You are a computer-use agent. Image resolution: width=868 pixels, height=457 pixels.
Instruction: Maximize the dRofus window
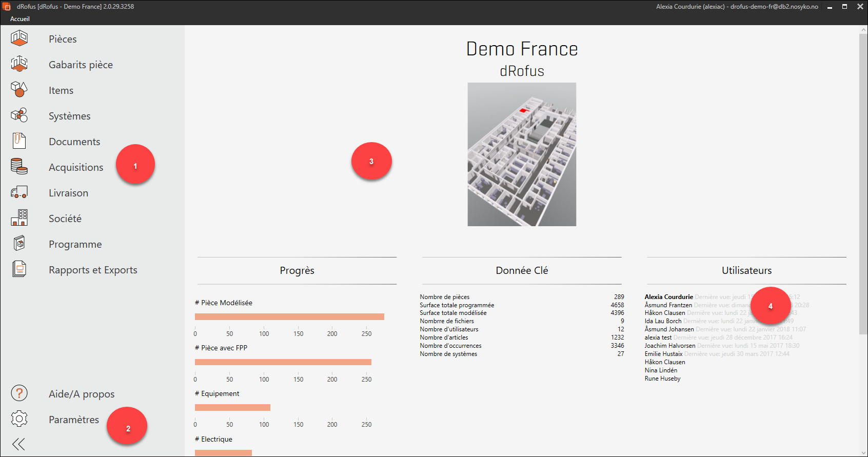click(844, 7)
